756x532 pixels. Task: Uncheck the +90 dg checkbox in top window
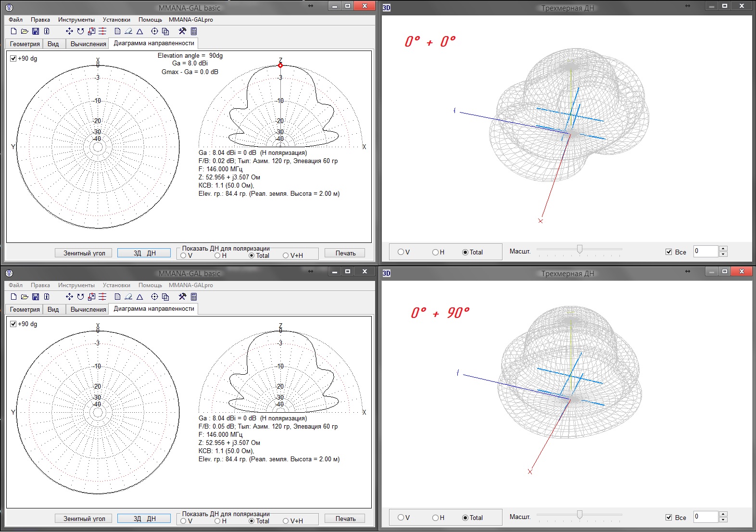click(13, 59)
